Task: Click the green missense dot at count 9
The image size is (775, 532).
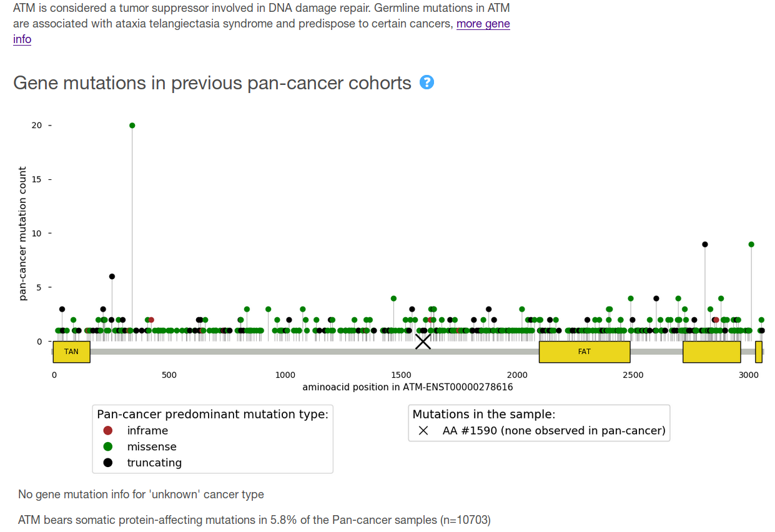Action: [751, 244]
